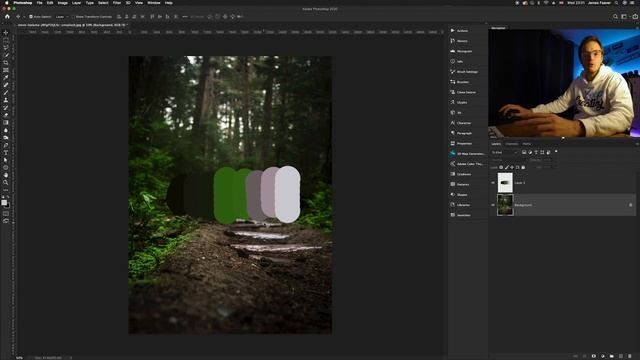Add a layer style fx button
Viewport: 640px width, 360px height.
[584, 356]
